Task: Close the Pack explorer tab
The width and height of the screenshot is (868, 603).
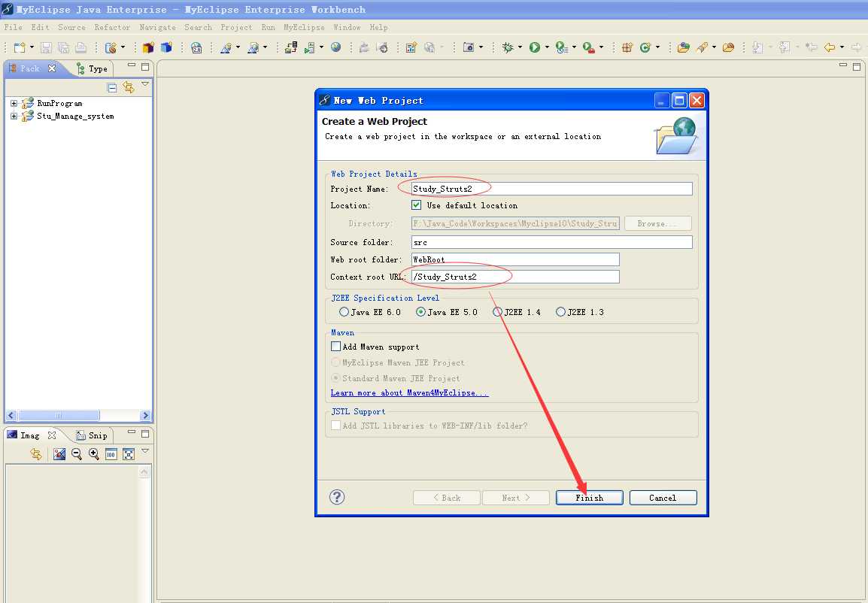Action: click(x=52, y=68)
